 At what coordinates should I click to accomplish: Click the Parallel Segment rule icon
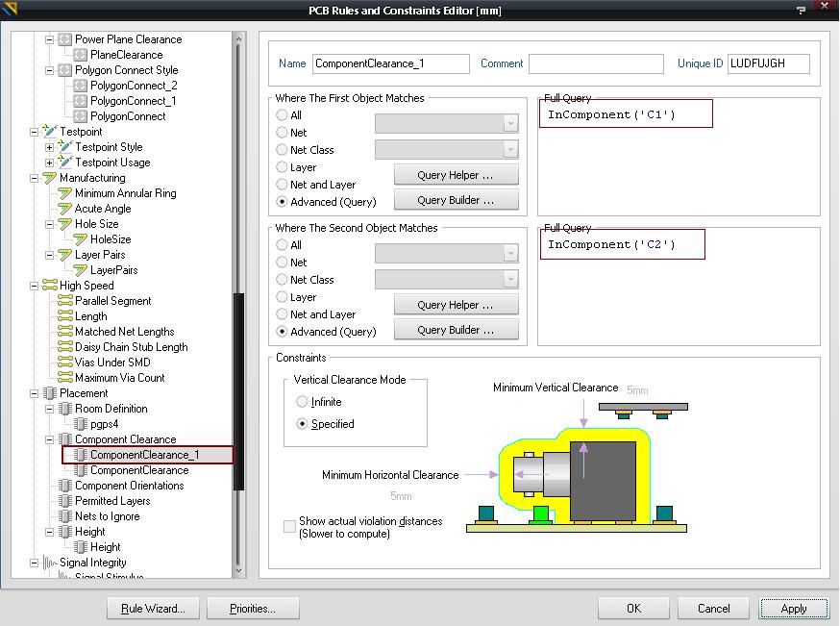64,301
